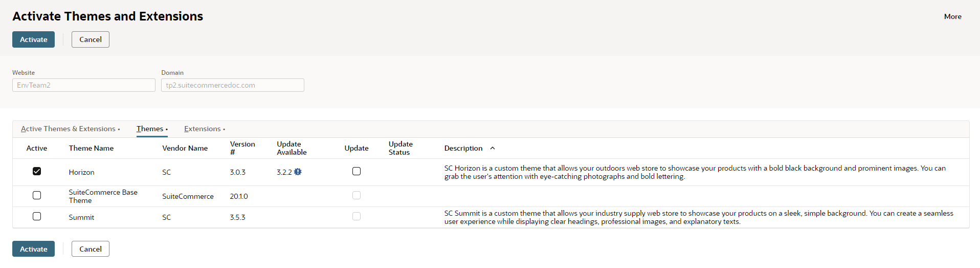Viewport: 980px width, 268px height.
Task: Click version 3.0.3 in the Horizon row
Action: (237, 172)
